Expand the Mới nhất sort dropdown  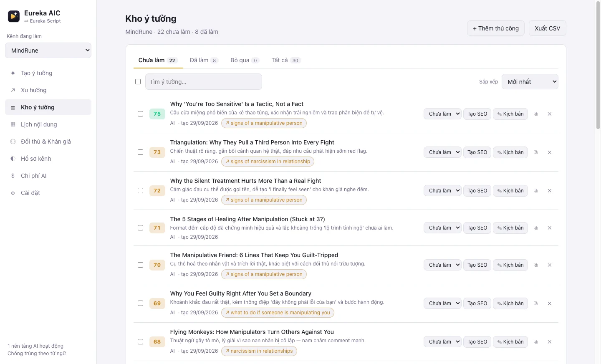(530, 82)
